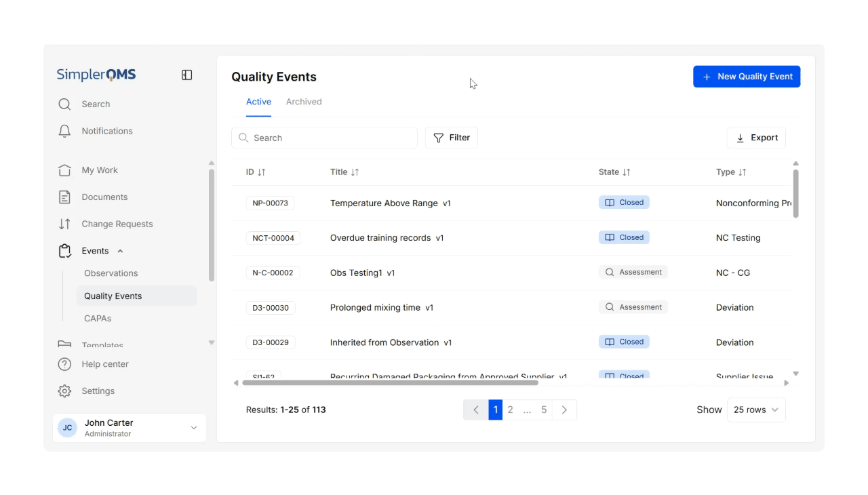Open John Carter account dropdown chevron
Screen dimensions: 868x495
pyautogui.click(x=194, y=428)
